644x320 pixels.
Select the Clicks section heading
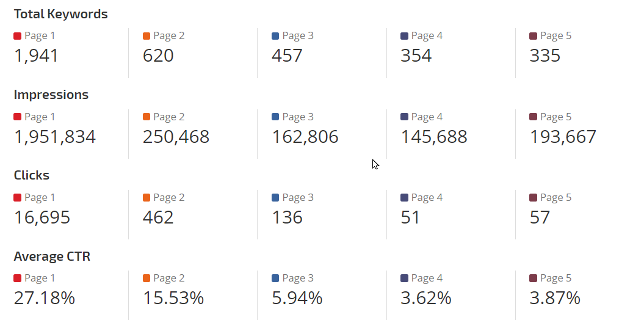32,175
